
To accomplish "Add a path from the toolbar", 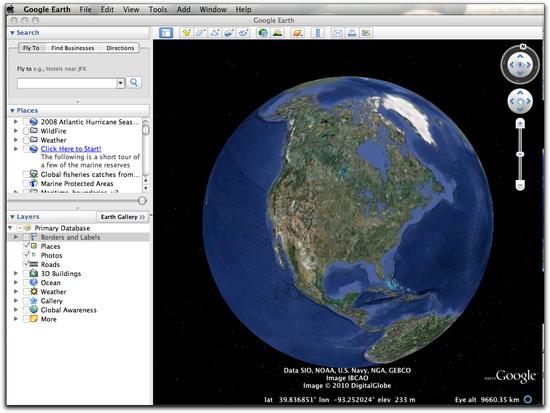I will coord(215,33).
